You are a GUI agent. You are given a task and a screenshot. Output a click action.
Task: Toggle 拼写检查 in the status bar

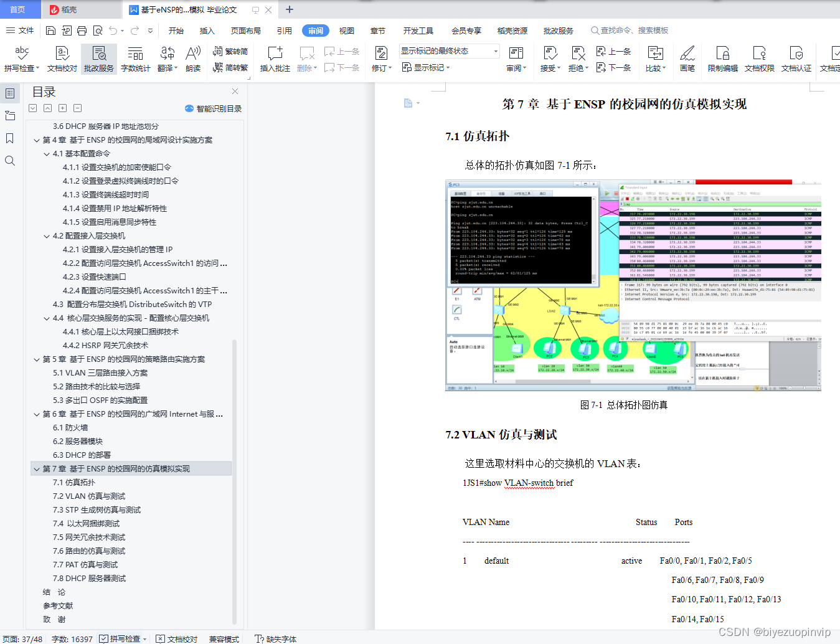122,638
